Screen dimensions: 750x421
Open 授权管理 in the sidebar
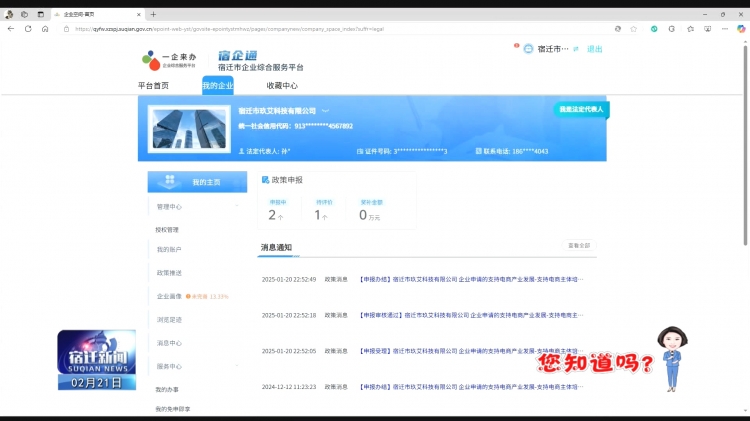[167, 230]
